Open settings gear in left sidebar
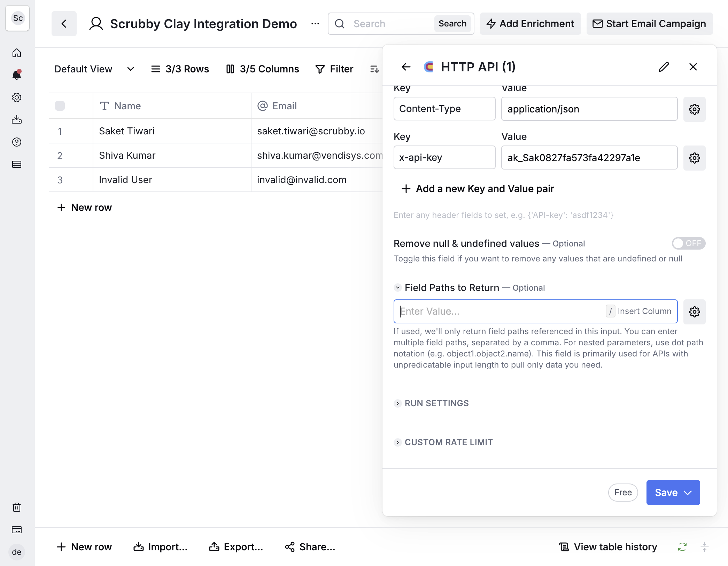The image size is (728, 566). point(17,97)
